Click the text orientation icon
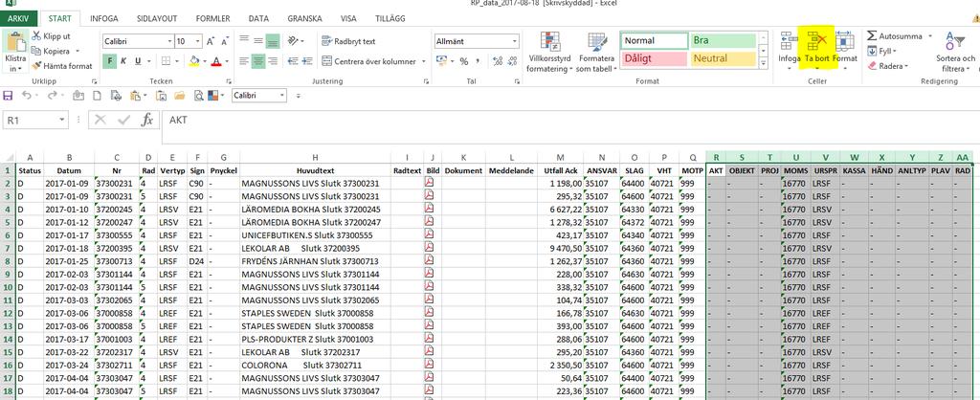 [x=293, y=41]
